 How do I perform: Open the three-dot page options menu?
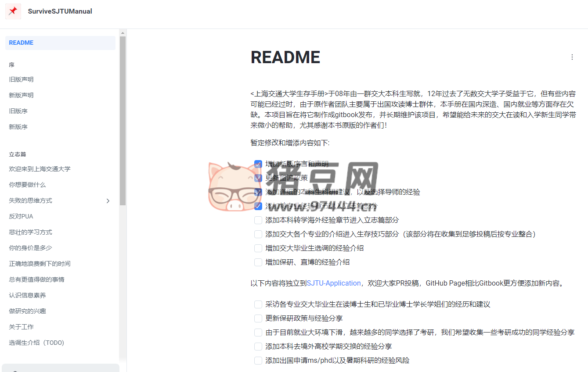point(572,57)
